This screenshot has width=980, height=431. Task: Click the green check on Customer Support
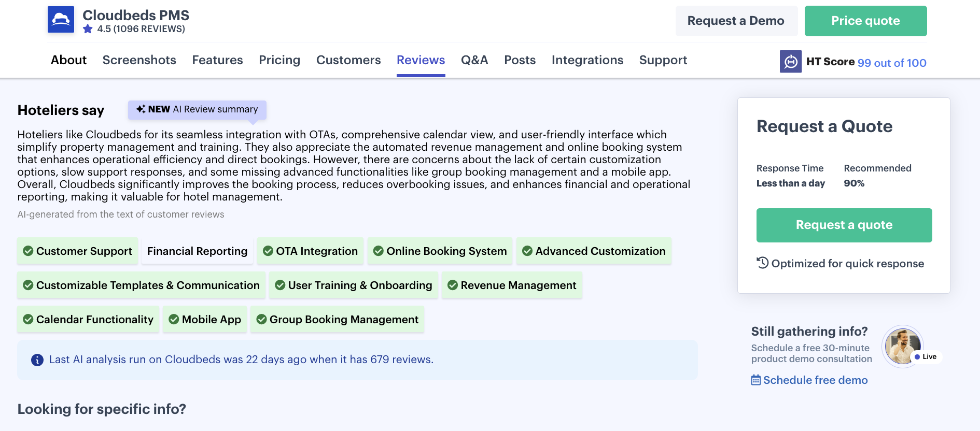point(28,251)
